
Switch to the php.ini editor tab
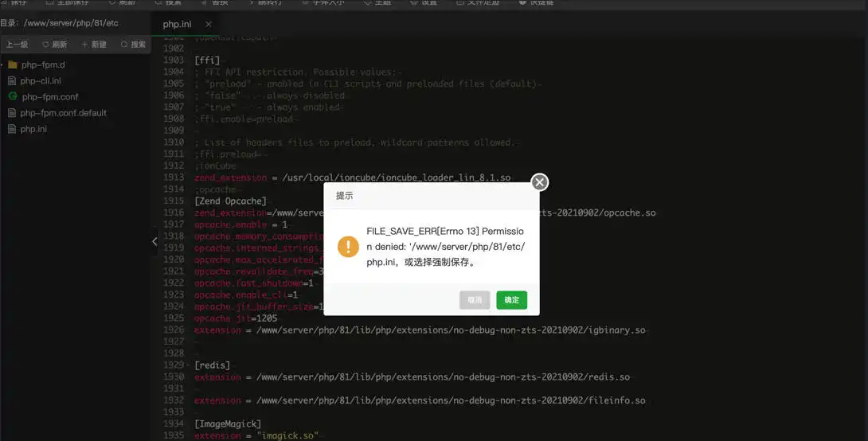point(177,25)
